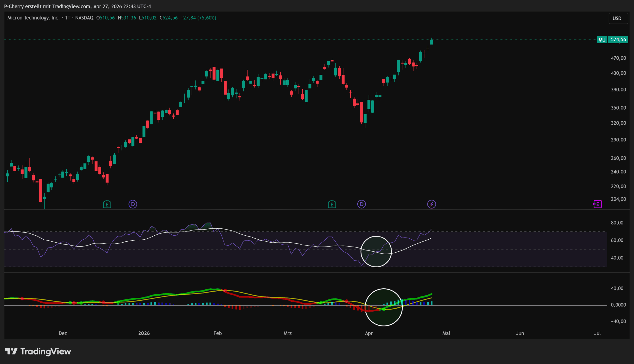Click the lightning bolt event icon
The width and height of the screenshot is (634, 364).
[x=431, y=204]
